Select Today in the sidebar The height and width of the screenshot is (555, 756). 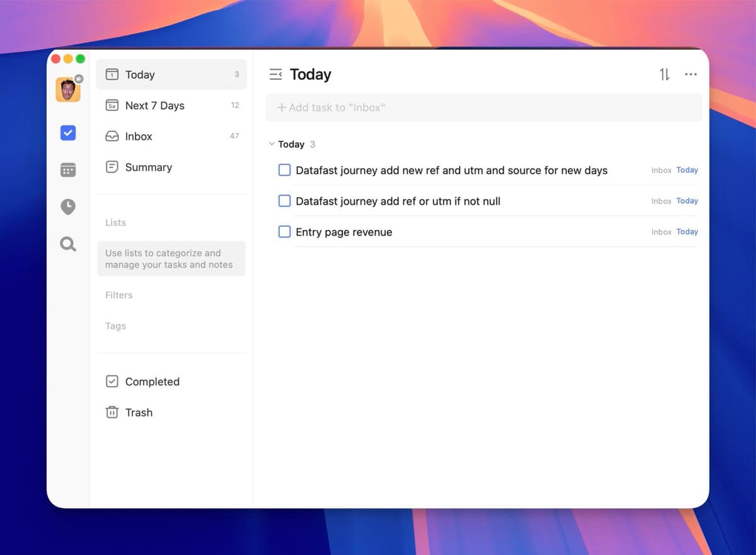pyautogui.click(x=171, y=74)
